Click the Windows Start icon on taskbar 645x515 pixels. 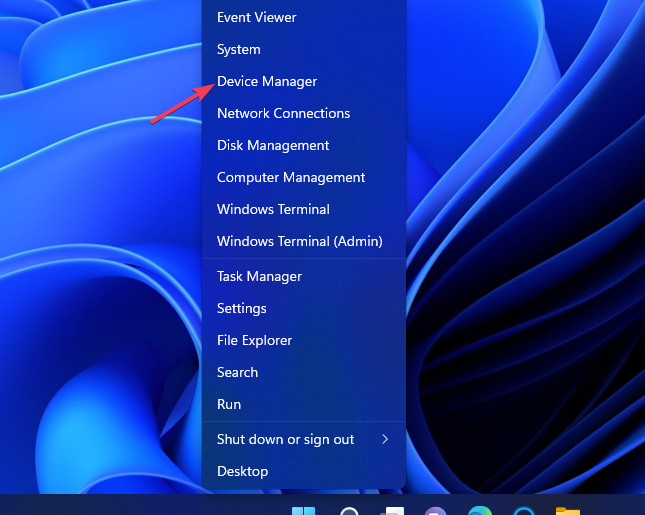pos(304,511)
